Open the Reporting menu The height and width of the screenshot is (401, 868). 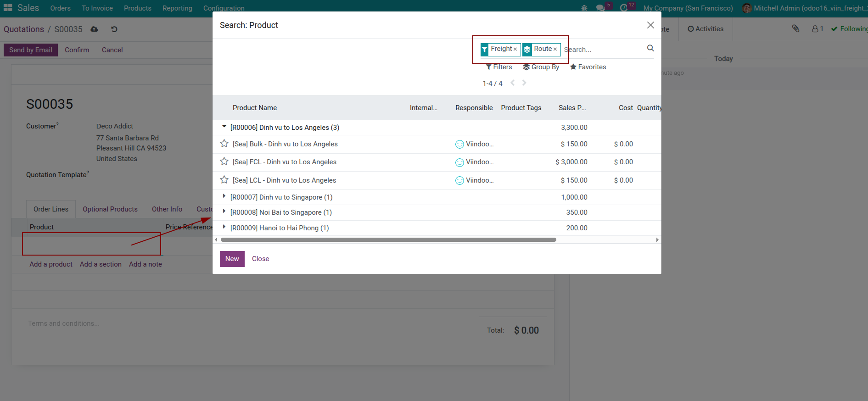pos(177,8)
